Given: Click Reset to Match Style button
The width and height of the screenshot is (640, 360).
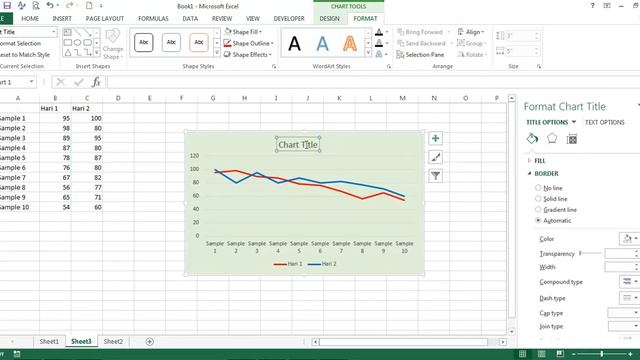Looking at the screenshot, I should [24, 55].
